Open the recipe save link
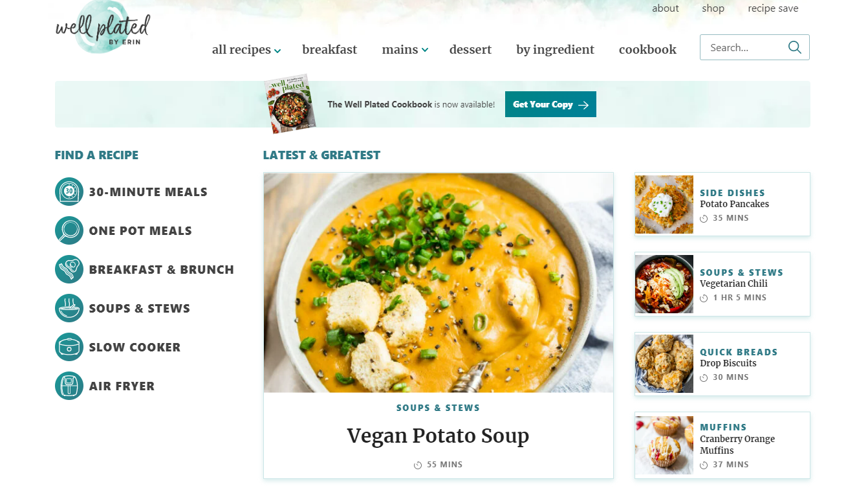This screenshot has width=868, height=499. [773, 8]
